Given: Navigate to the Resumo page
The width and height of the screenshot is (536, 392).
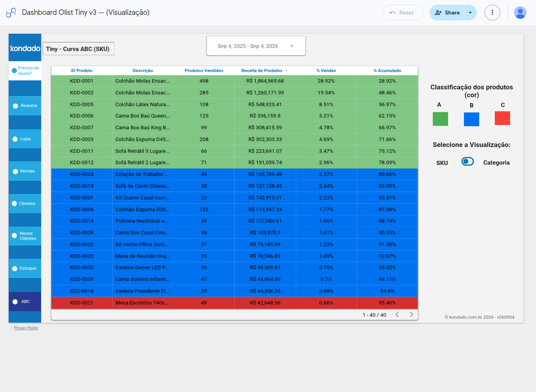Looking at the screenshot, I should click(25, 106).
